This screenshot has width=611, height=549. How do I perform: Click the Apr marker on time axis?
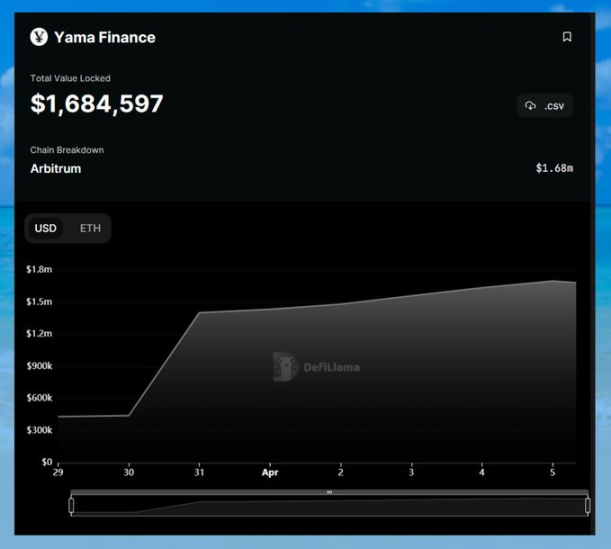[270, 473]
